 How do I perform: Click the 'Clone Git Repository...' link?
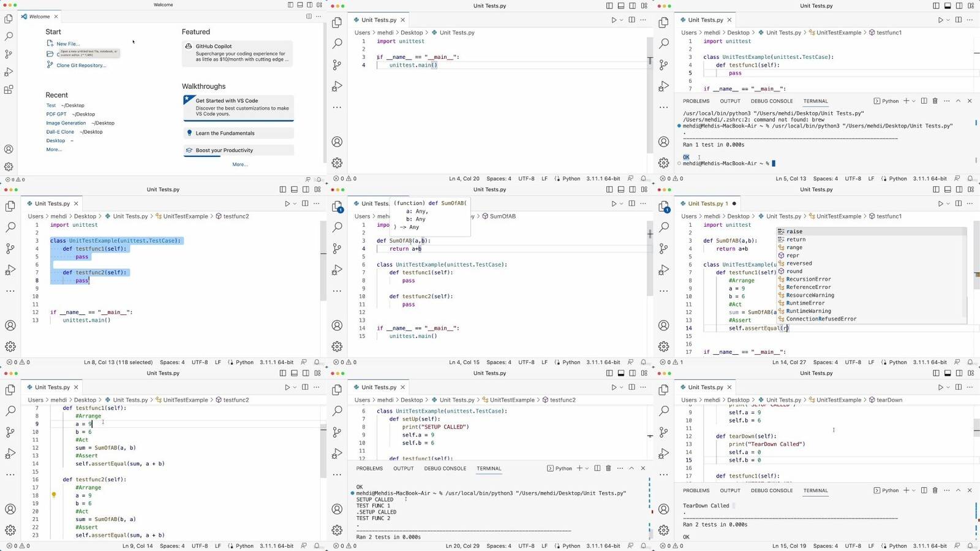coord(81,66)
